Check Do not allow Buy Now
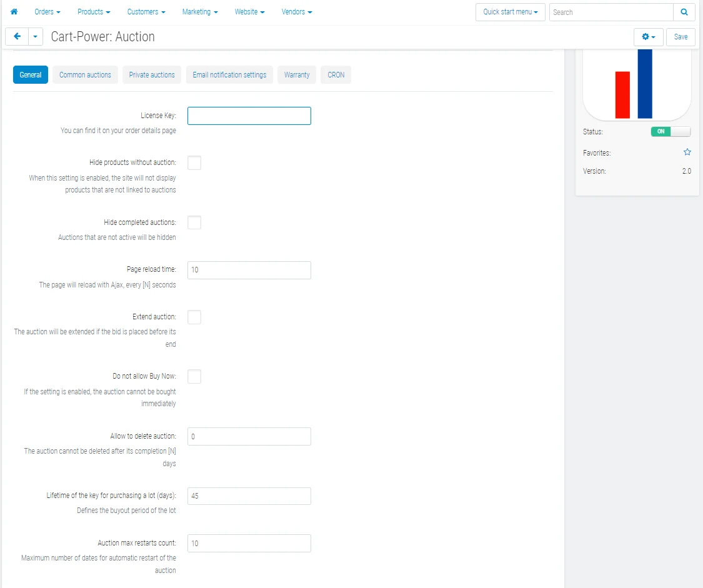Image resolution: width=703 pixels, height=588 pixels. pos(194,376)
